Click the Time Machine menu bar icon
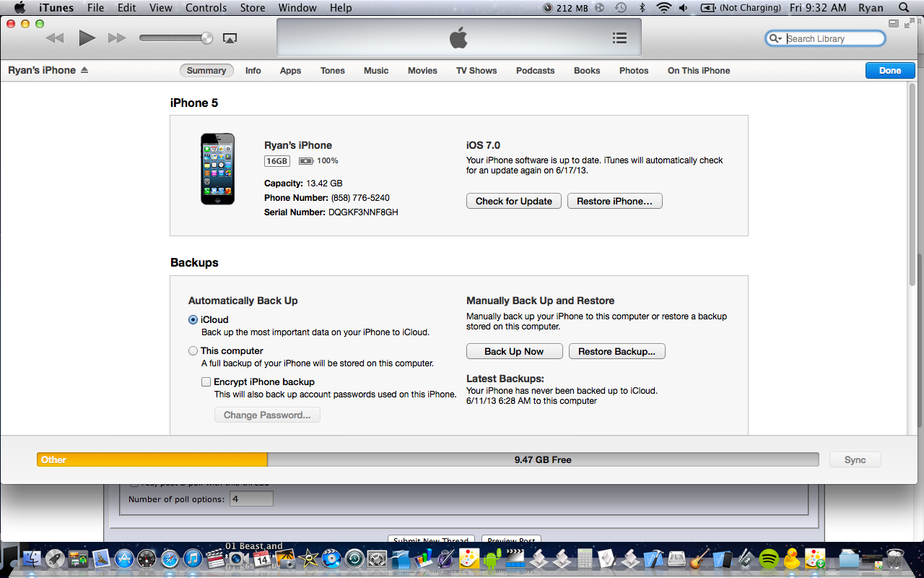924x578 pixels. [x=621, y=8]
